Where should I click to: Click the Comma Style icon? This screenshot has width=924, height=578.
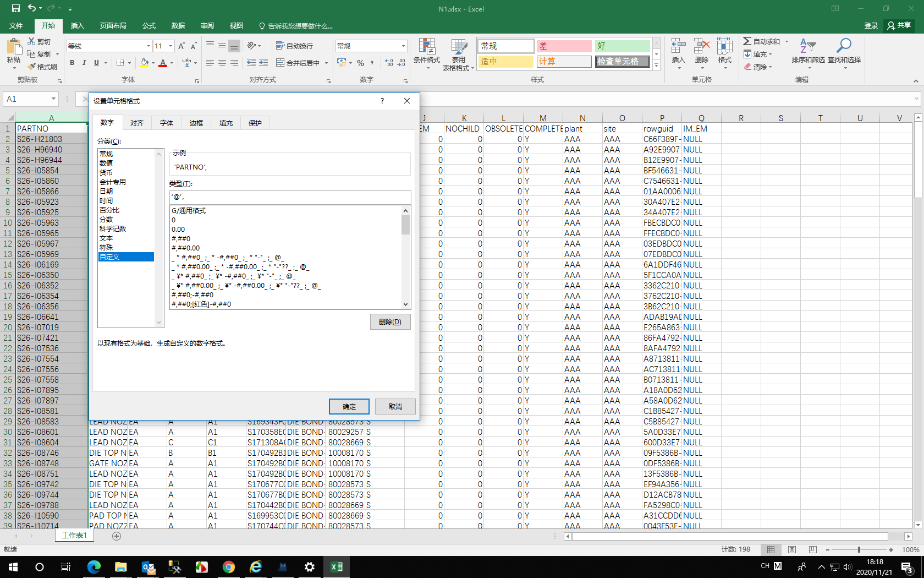(372, 63)
